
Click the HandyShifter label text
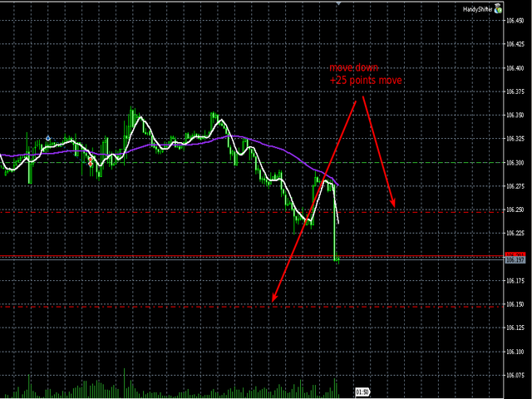point(477,9)
